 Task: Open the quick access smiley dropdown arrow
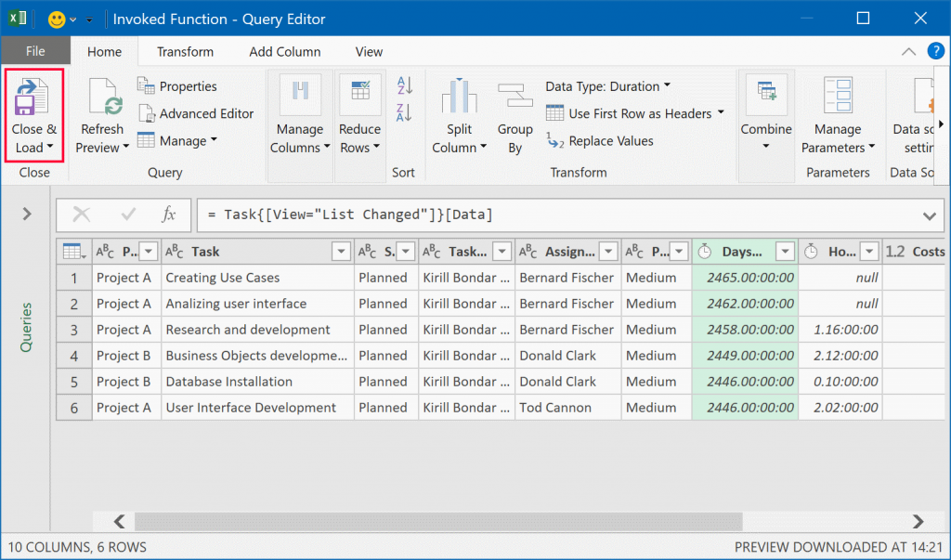coord(72,20)
